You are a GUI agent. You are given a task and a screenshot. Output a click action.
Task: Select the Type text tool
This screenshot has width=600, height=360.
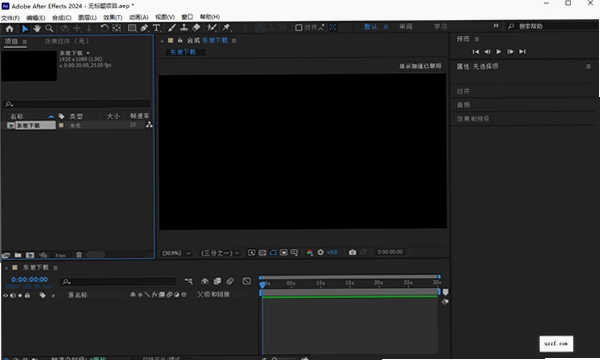click(157, 28)
